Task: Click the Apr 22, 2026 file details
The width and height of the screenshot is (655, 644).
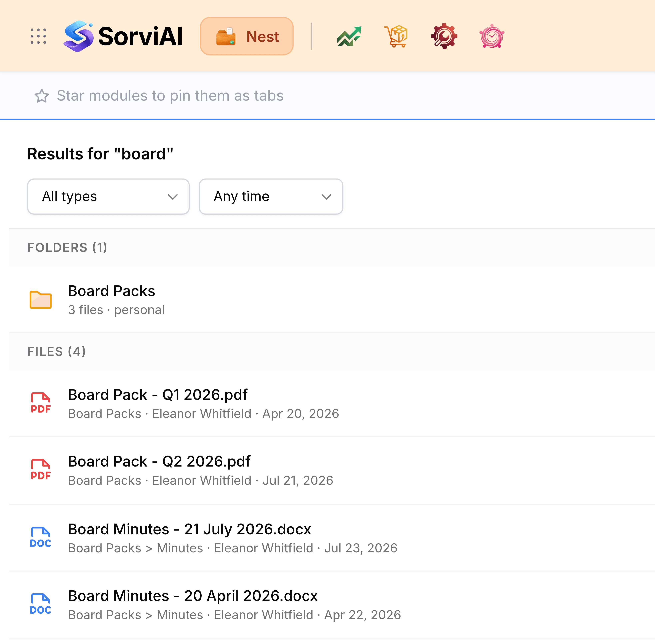Action: (x=234, y=615)
